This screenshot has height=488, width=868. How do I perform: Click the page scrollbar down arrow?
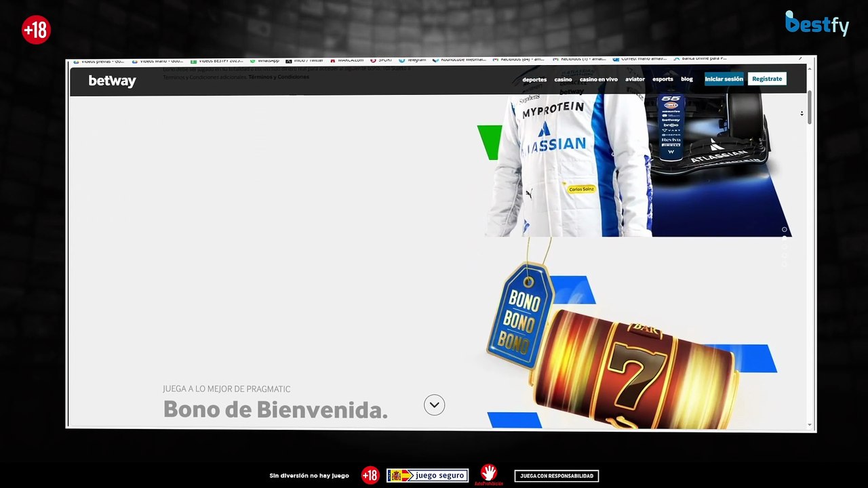tap(810, 425)
